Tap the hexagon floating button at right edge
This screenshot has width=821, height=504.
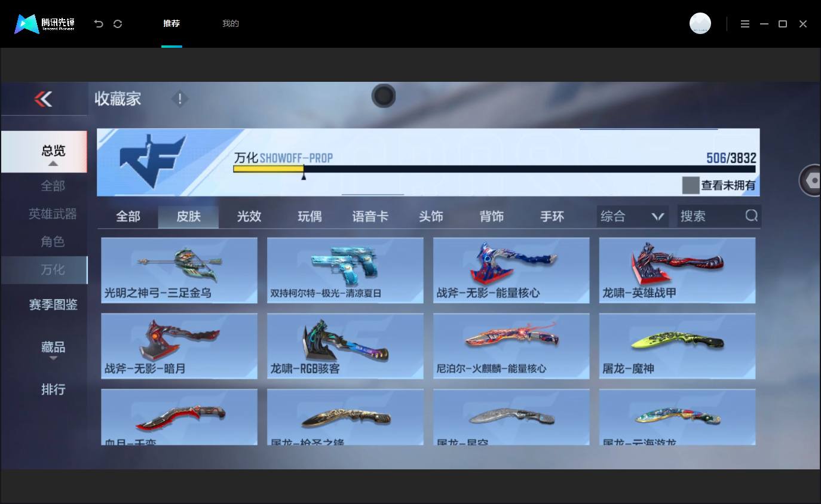click(x=813, y=180)
